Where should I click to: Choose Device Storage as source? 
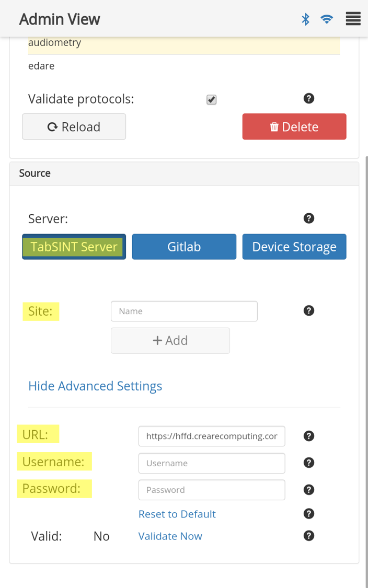click(x=294, y=247)
